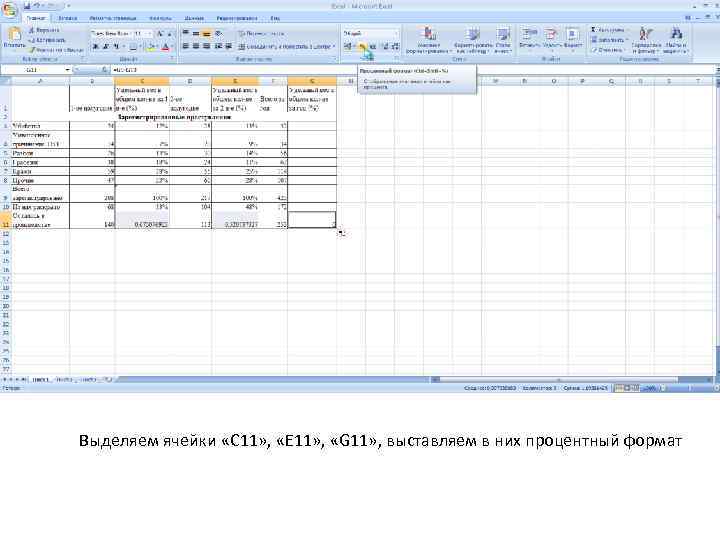Open the number format combo box
Viewport: 720px width, 540px height.
(x=370, y=34)
